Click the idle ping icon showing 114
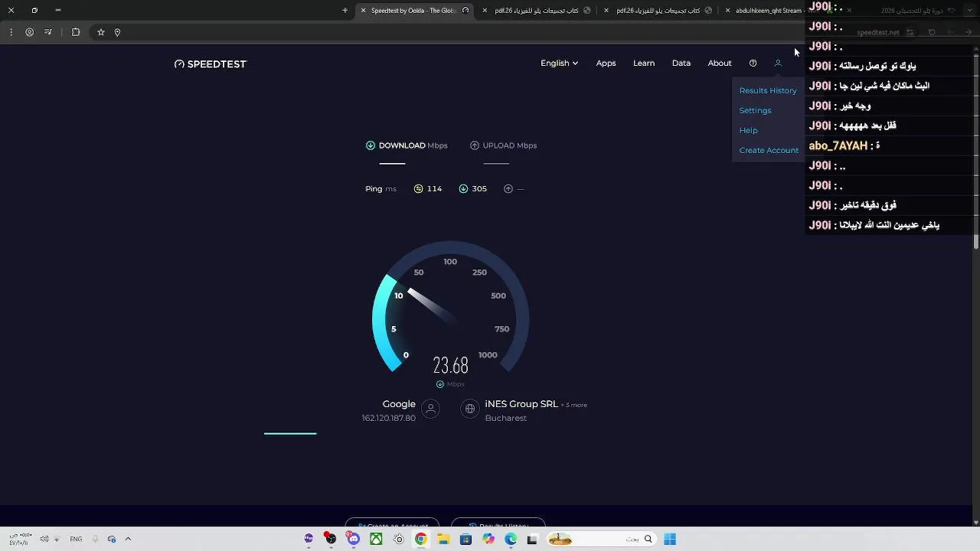Screen dimensions: 980x551 pos(418,189)
